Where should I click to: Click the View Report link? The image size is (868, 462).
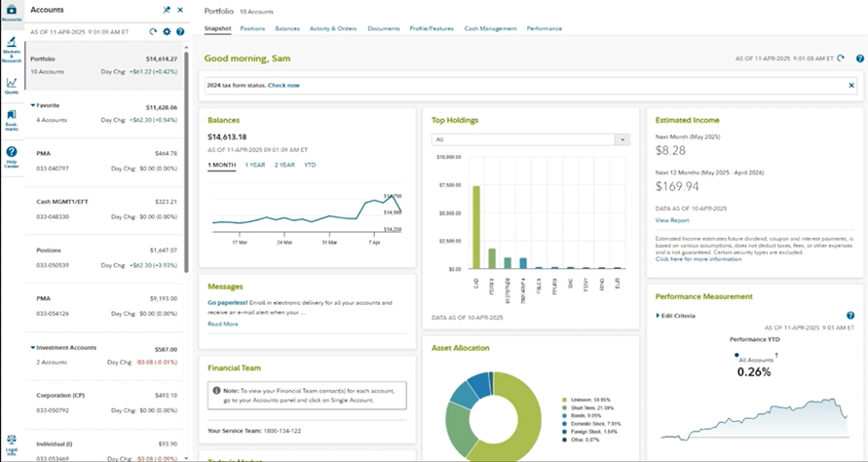point(672,220)
